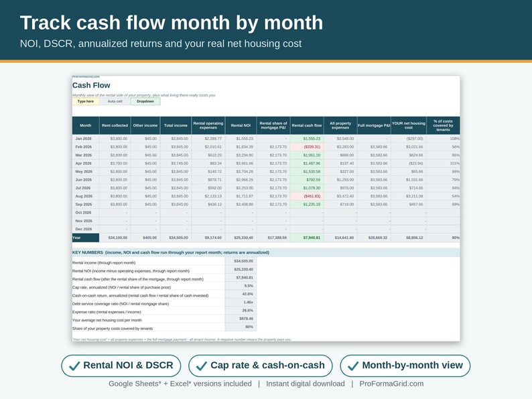
Task: Click the green $792.59 cash flow cell
Action: tap(307, 179)
